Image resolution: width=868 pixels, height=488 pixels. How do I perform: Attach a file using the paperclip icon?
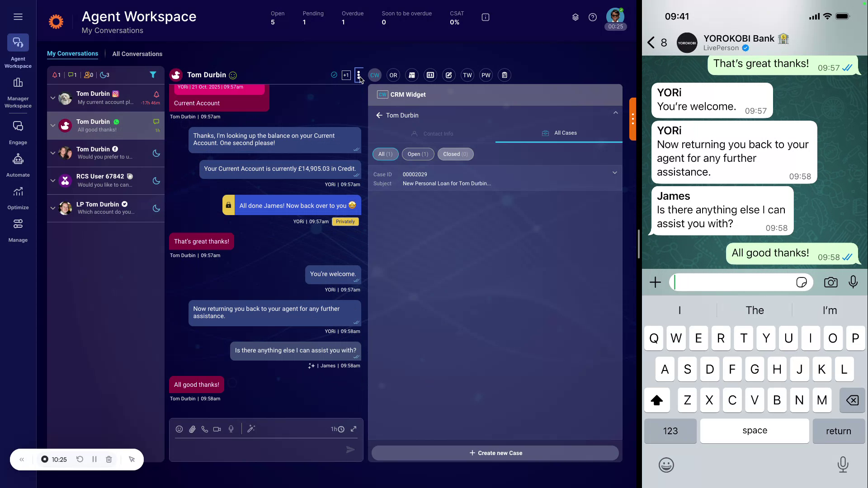(x=192, y=429)
